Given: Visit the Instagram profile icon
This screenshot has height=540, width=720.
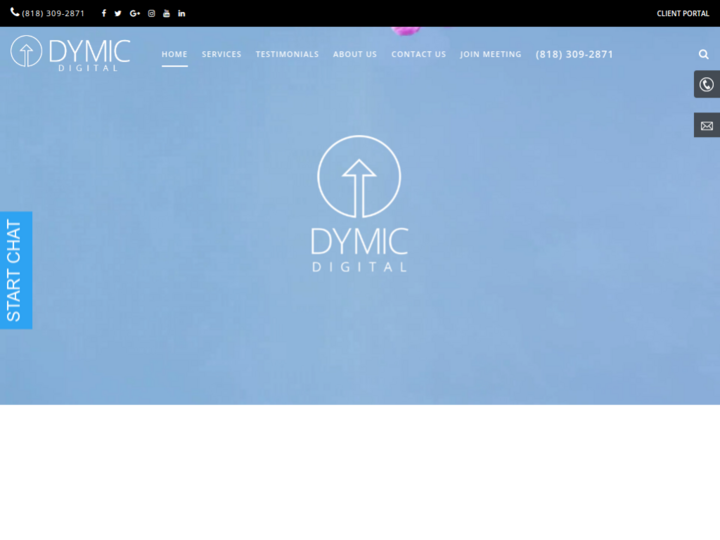Looking at the screenshot, I should pos(152,14).
